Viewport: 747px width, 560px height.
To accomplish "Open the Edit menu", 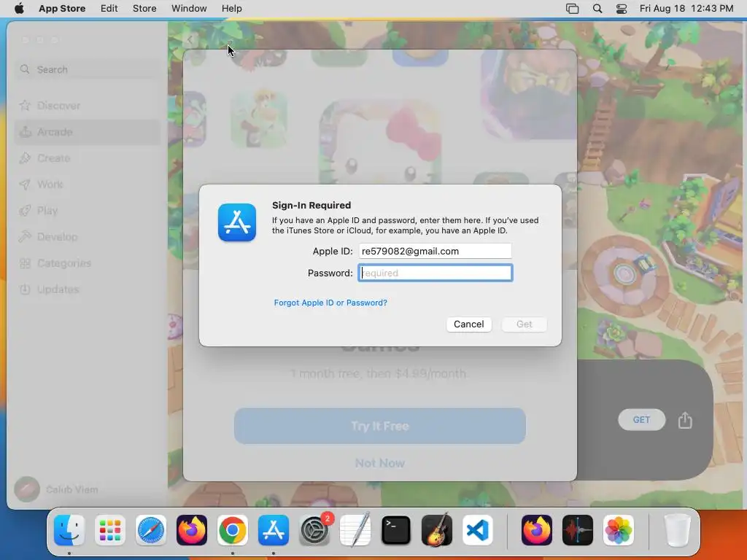I will click(x=109, y=9).
